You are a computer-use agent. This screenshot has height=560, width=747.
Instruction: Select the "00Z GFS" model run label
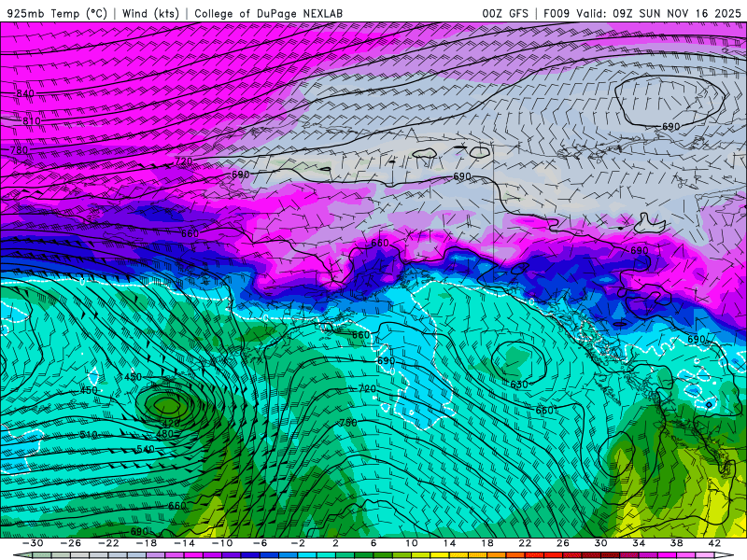coord(505,14)
